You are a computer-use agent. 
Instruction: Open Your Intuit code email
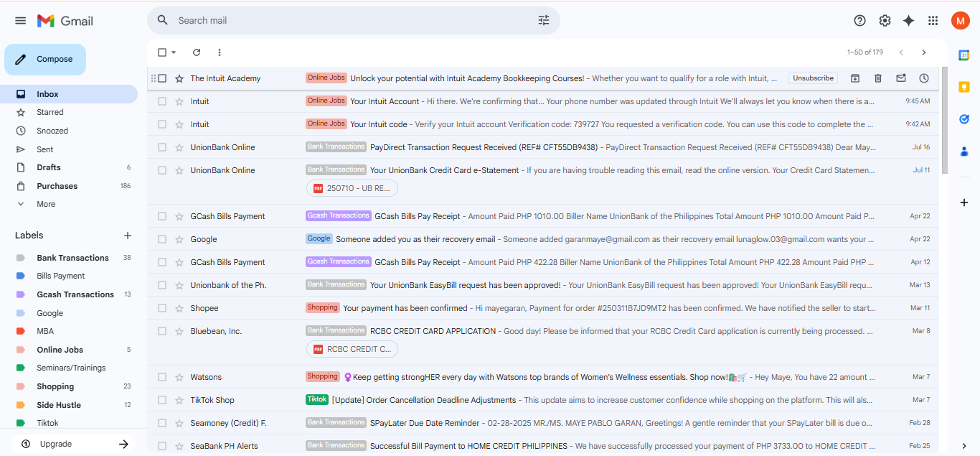click(x=543, y=124)
